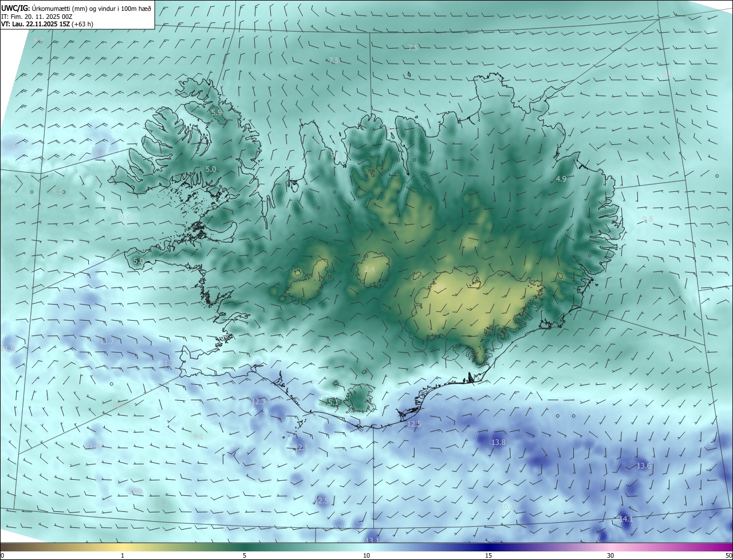Viewport: 733px width, 560px height.
Task: Click the initialization line "IT: Fim. 20. 11. 2025 00Z"
Action: pyautogui.click(x=37, y=16)
